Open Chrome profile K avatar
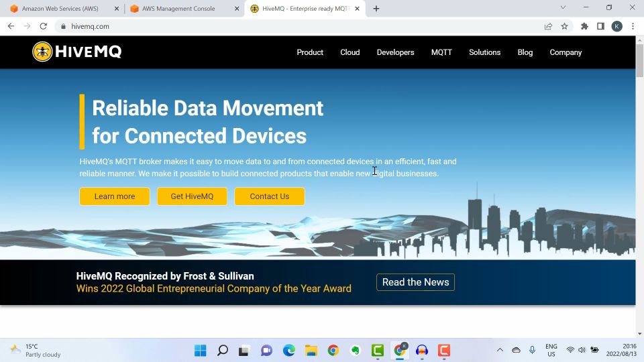 pos(616,26)
